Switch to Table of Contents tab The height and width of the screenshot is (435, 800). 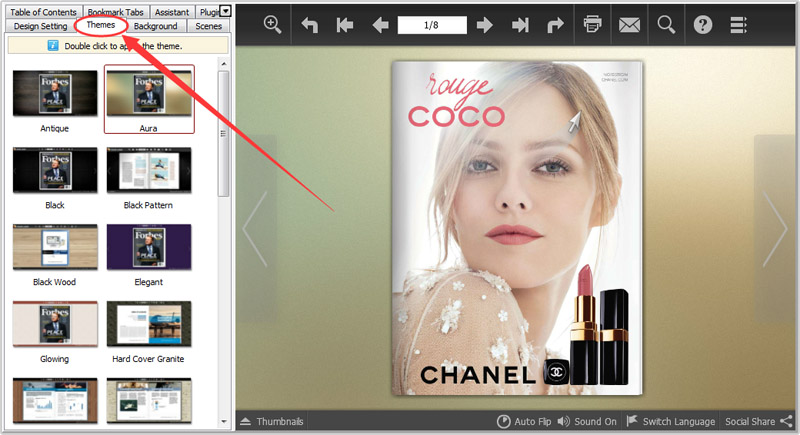click(x=43, y=12)
